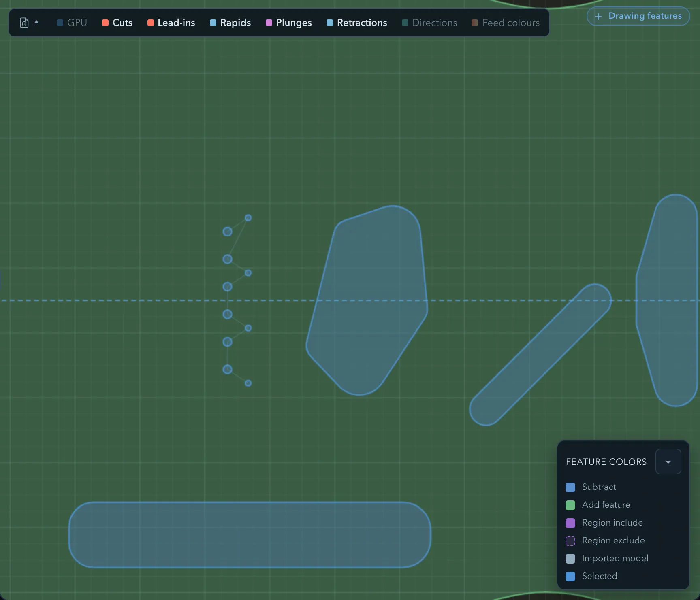Click the FEATURE COLORS heading

[606, 462]
